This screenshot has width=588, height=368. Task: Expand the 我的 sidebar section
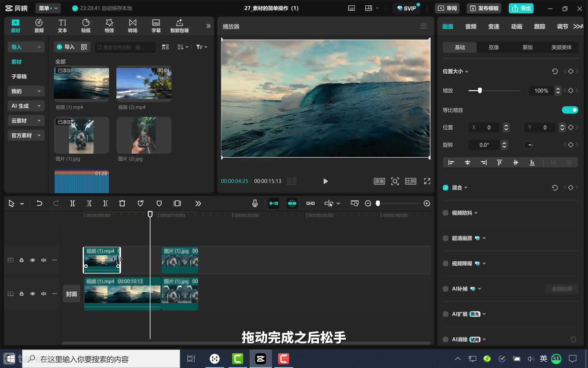point(26,91)
